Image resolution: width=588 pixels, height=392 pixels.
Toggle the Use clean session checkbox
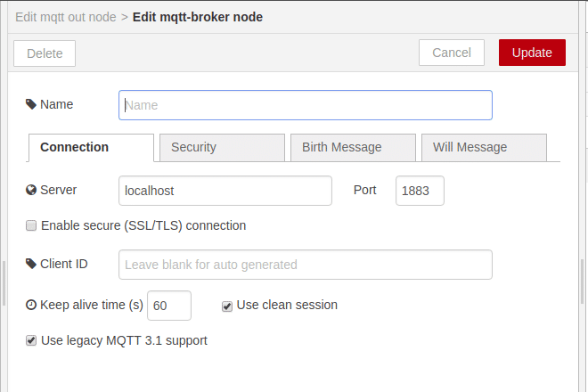227,306
